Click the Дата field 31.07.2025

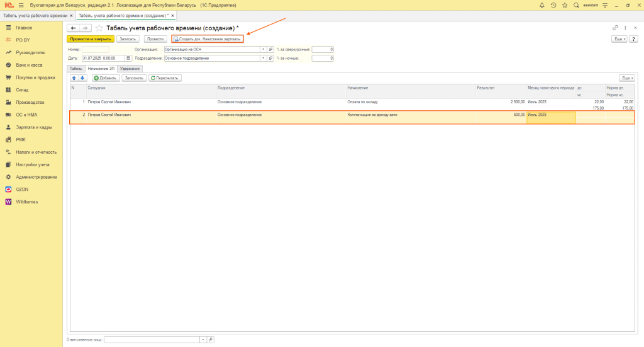tap(104, 59)
